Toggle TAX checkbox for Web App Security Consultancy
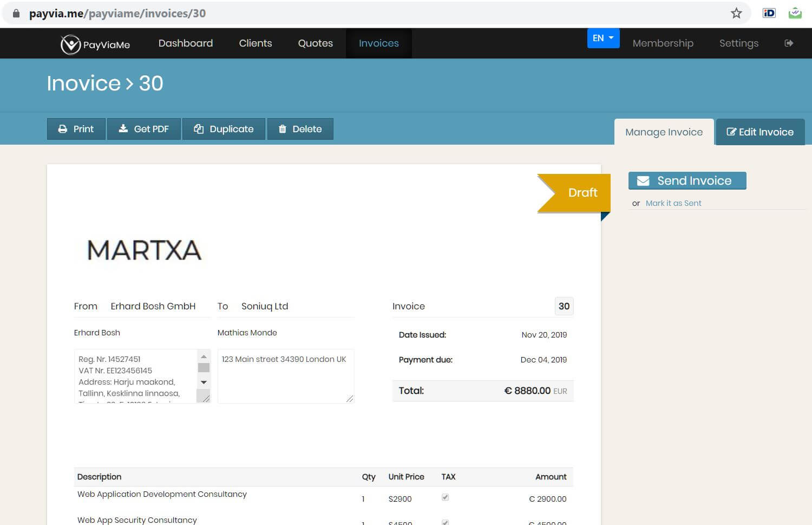 pyautogui.click(x=445, y=523)
